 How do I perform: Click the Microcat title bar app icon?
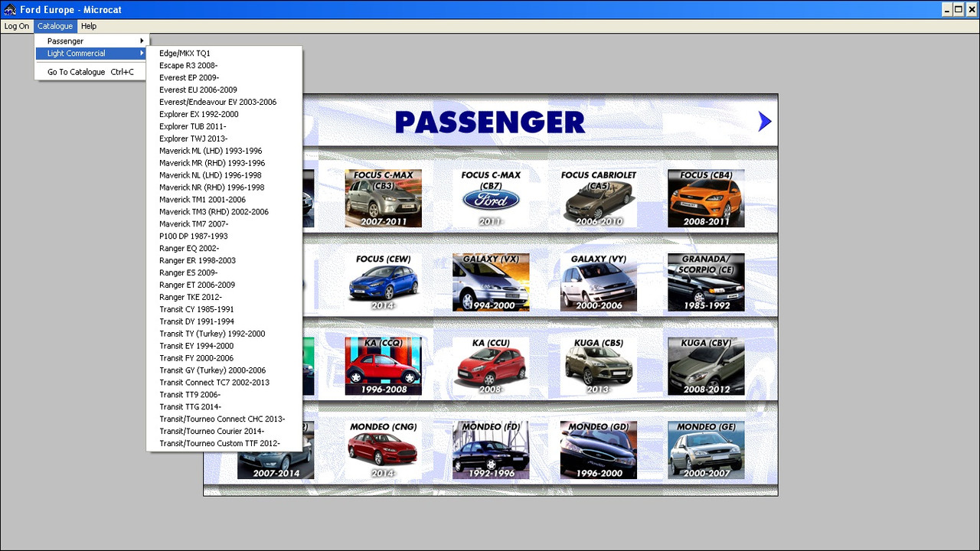coord(10,10)
